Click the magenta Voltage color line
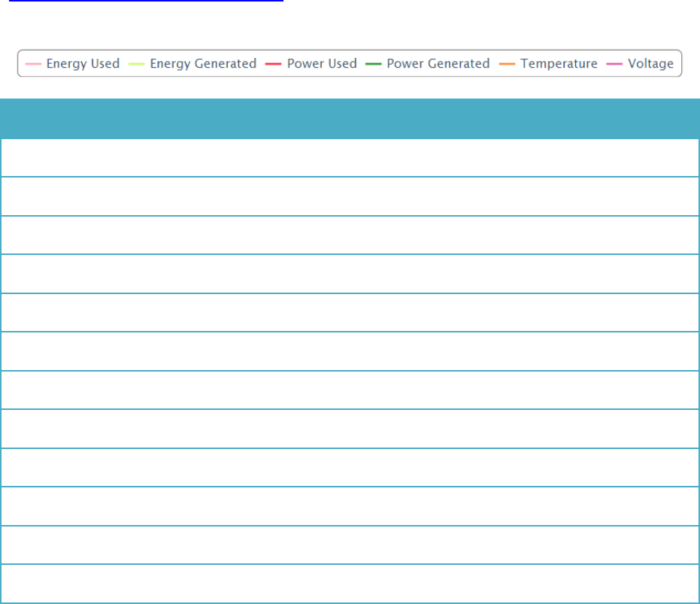Viewport: 700px width, 604px height. 614,64
